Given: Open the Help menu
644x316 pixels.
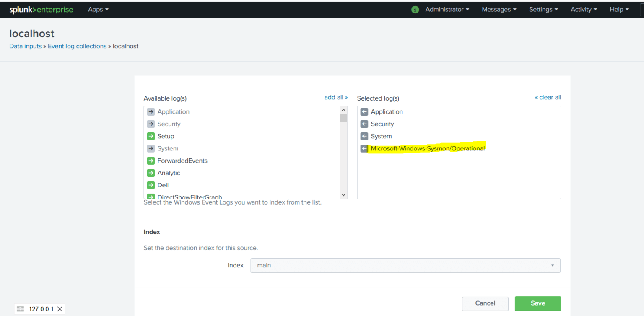Looking at the screenshot, I should coord(619,9).
